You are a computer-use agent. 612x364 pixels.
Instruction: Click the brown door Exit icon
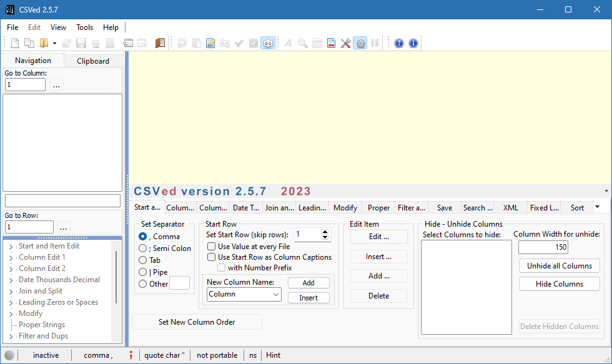pos(160,43)
